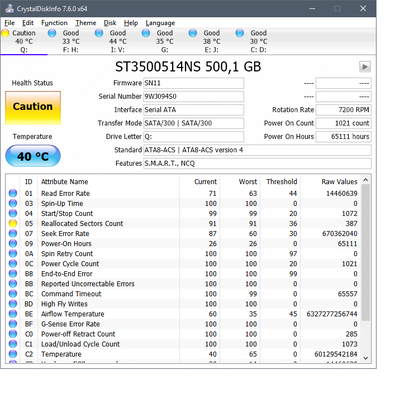Select the Good disk I: V: icon
400x399 pixels.
pyautogui.click(x=99, y=33)
